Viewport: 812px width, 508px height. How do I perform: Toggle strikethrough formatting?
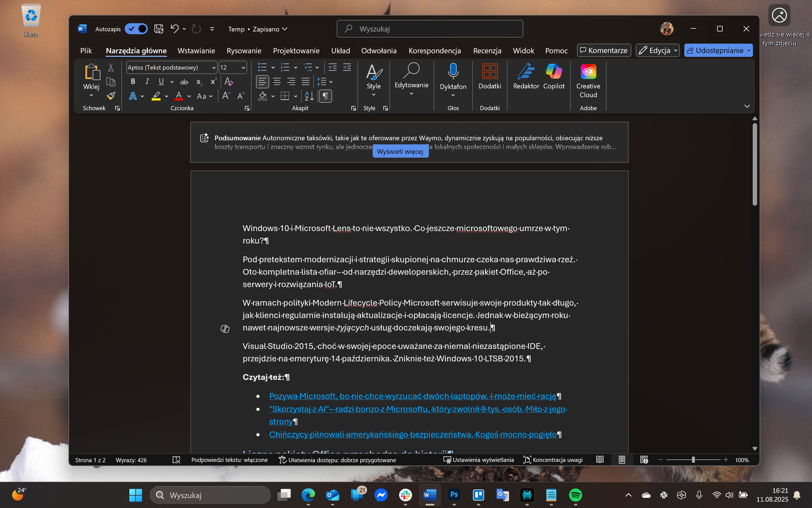pos(184,82)
